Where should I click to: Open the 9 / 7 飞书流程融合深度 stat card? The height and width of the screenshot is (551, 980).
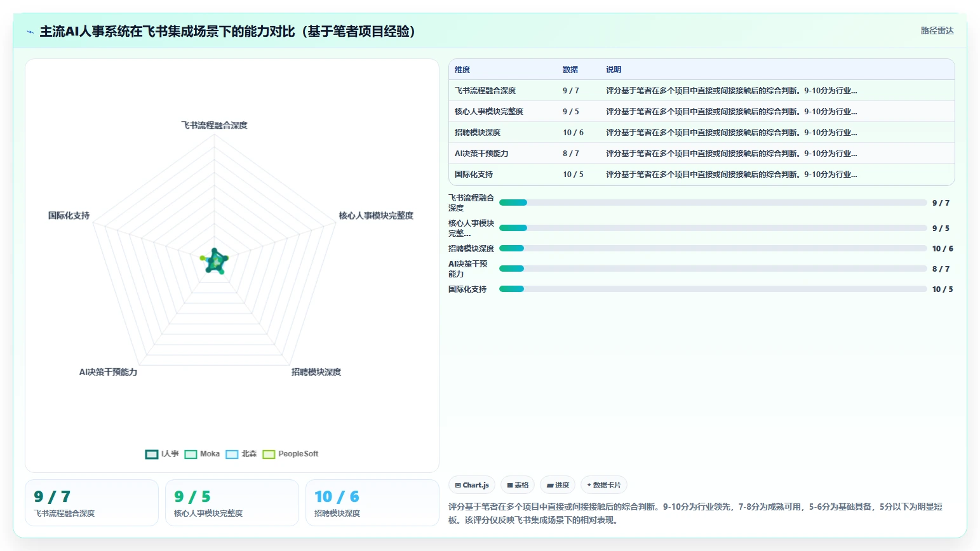pos(91,503)
